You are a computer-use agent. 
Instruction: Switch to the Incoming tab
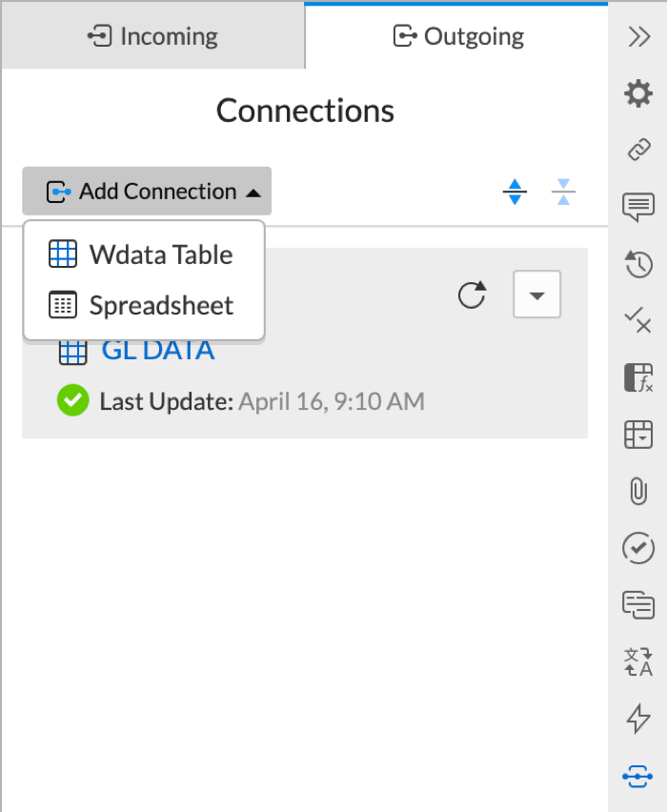(152, 37)
